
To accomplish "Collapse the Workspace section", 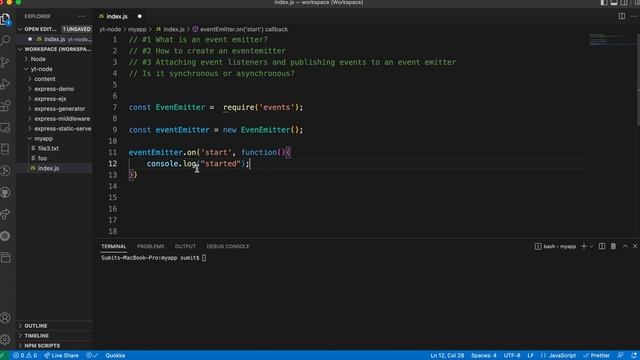I will [20, 49].
